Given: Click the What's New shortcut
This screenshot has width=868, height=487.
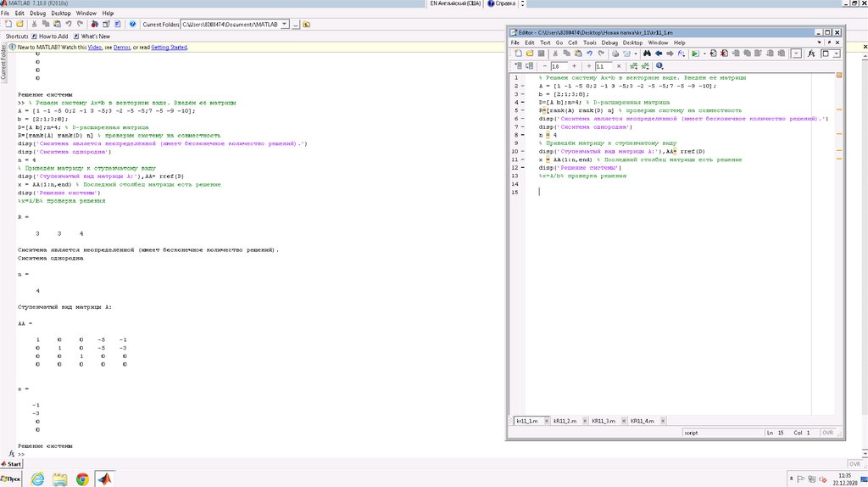Looking at the screenshot, I should click(x=95, y=36).
